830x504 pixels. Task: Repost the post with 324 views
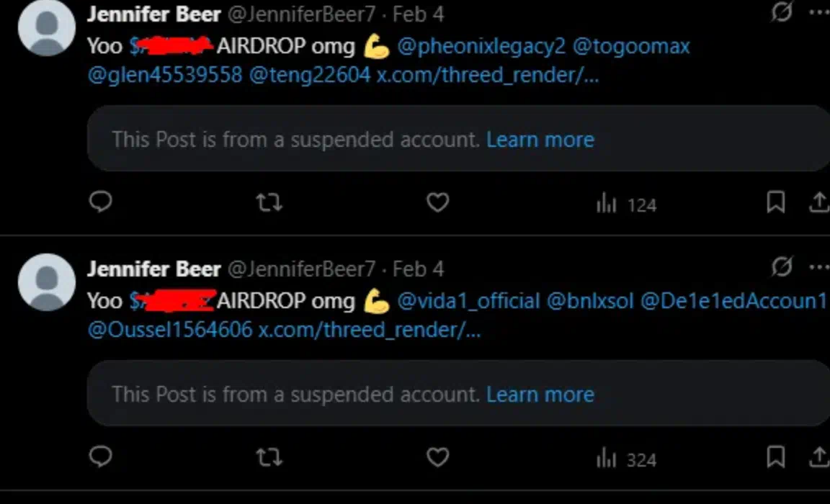click(269, 457)
